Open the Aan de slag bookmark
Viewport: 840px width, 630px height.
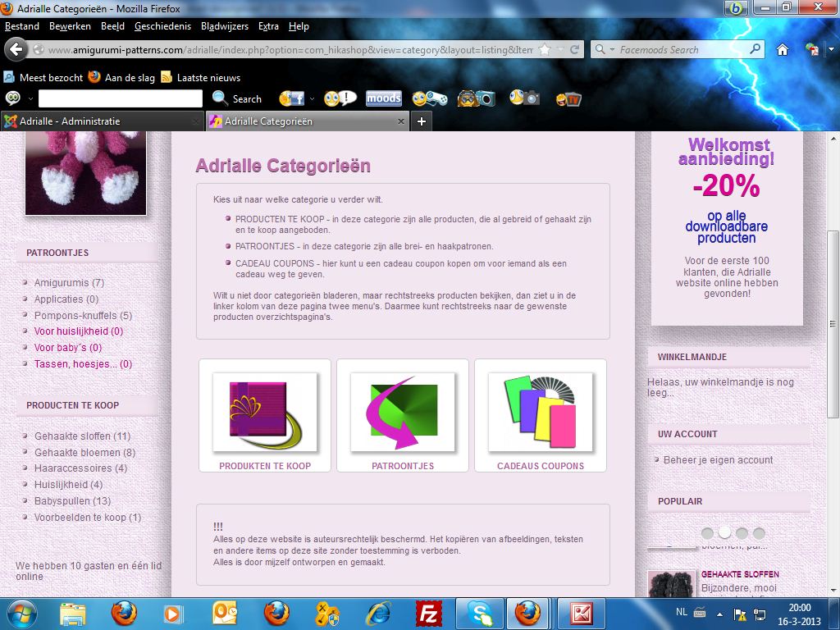(x=121, y=78)
